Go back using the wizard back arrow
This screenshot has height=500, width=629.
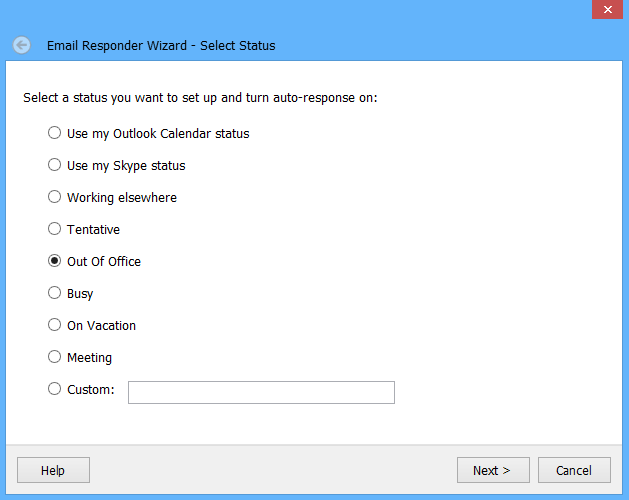(x=22, y=45)
